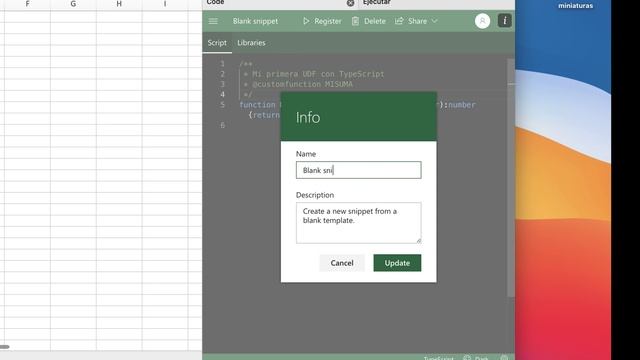This screenshot has height=360, width=640.
Task: Open the user account avatar
Action: click(x=482, y=21)
